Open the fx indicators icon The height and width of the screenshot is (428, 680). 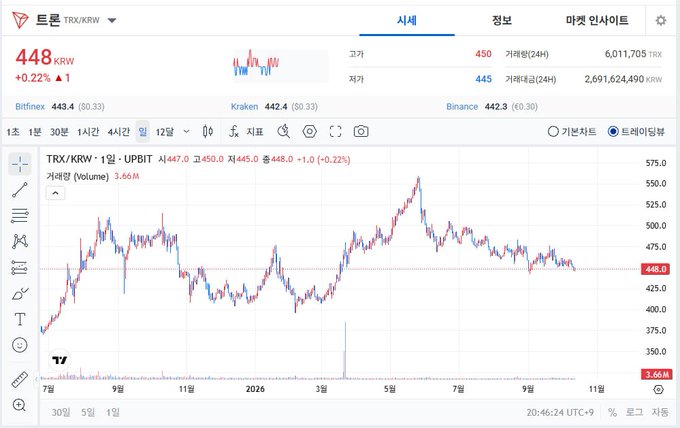pos(234,131)
